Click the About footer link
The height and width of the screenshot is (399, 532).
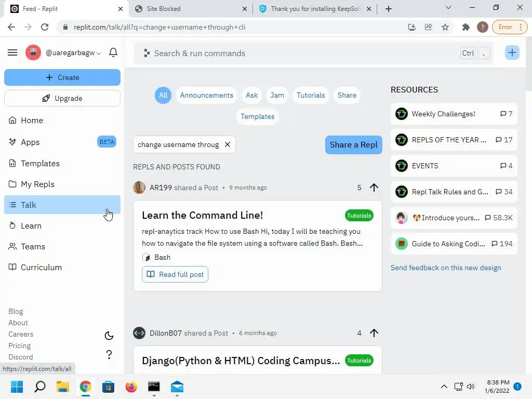tap(18, 323)
